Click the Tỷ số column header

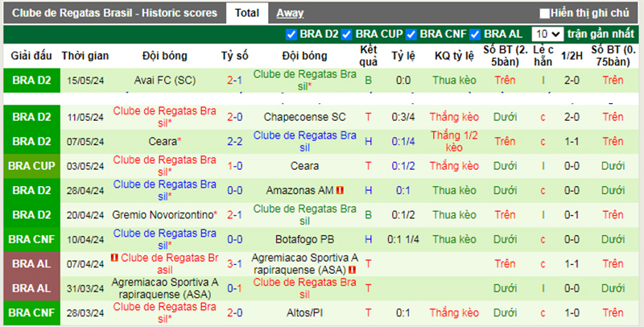click(x=235, y=56)
